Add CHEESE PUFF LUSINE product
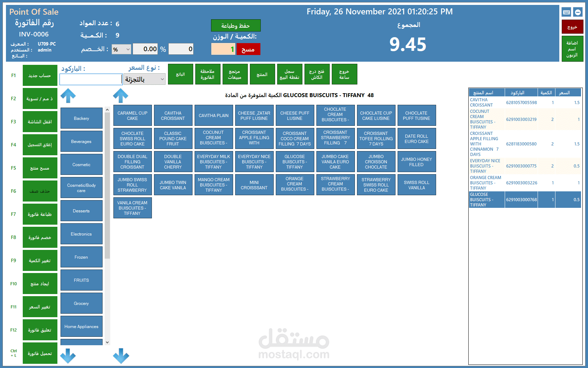Screen dimensions: 588x368 click(x=295, y=116)
